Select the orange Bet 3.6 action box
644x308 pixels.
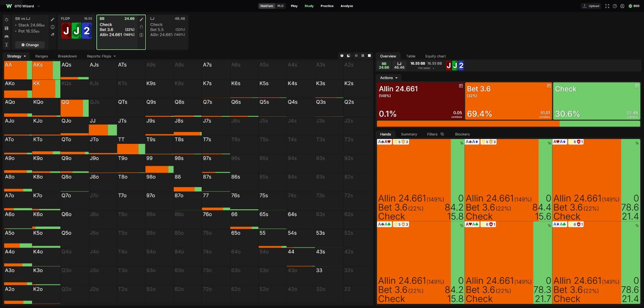point(508,101)
